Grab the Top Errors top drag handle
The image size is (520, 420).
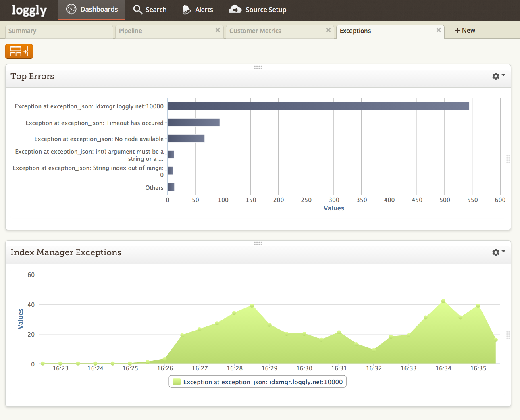[x=258, y=67]
